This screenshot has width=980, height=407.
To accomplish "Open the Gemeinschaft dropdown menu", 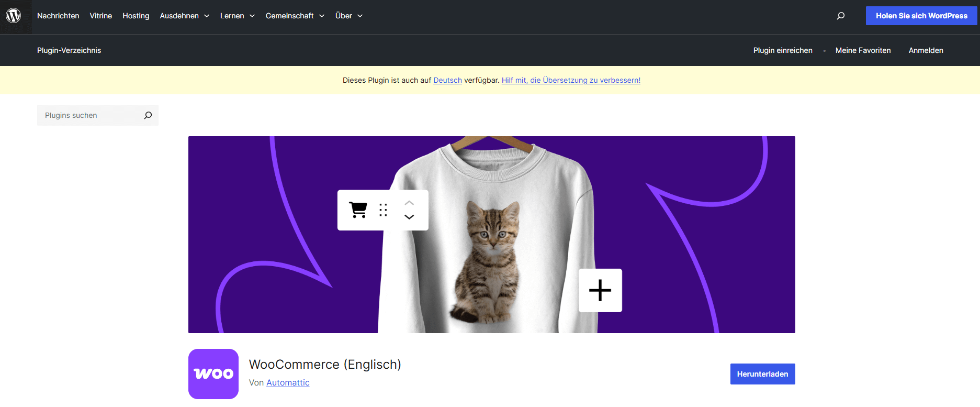I will click(x=295, y=16).
